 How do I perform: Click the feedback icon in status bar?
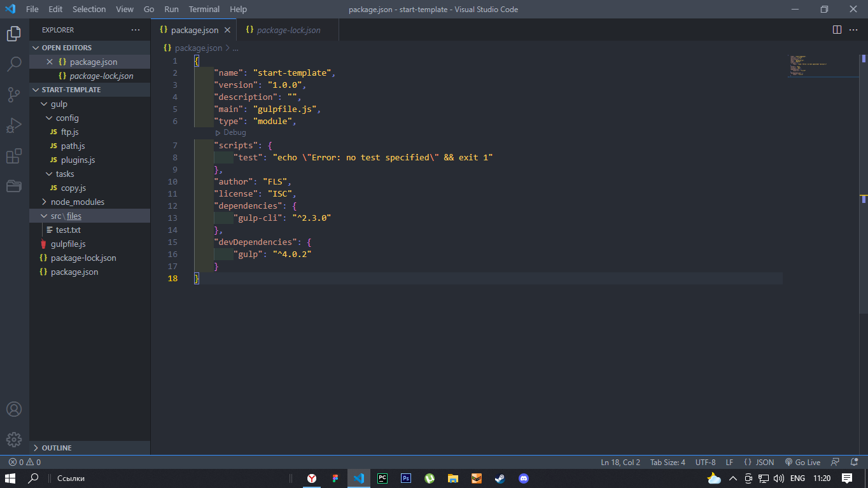click(x=836, y=463)
